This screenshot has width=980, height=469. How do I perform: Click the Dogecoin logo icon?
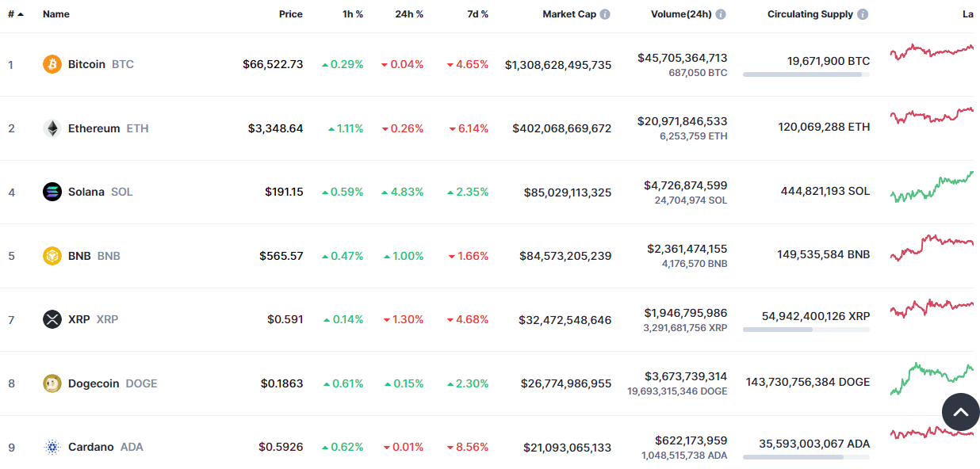point(52,383)
